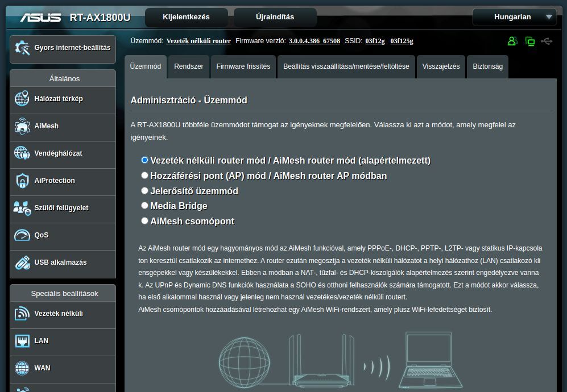Click firmware version 3.0.0.4.386_67508 link

pyautogui.click(x=314, y=41)
